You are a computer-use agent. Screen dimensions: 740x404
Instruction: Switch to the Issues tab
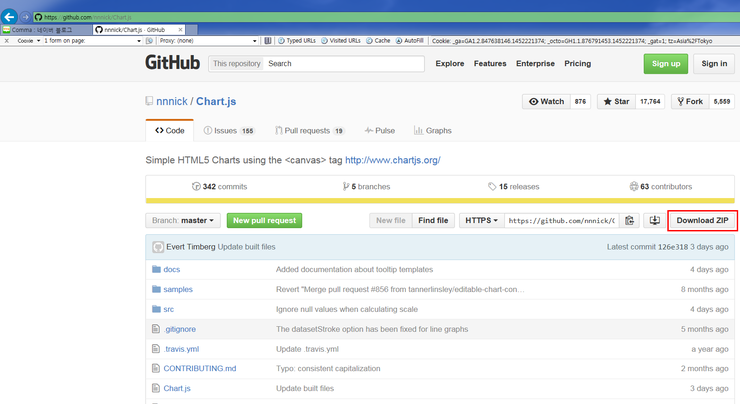[229, 131]
